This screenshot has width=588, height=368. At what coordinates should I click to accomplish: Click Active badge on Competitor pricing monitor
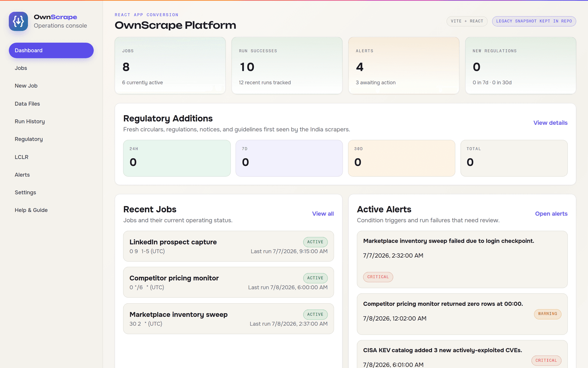(x=315, y=278)
